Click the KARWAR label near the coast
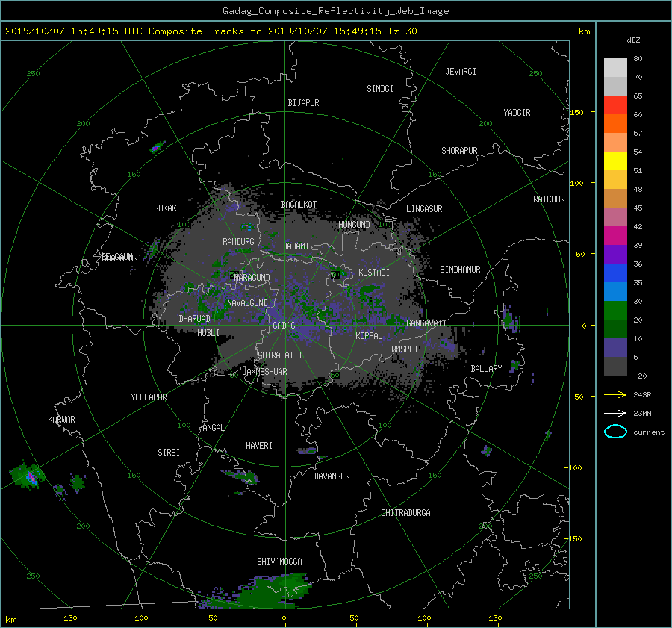The width and height of the screenshot is (672, 628). (61, 420)
